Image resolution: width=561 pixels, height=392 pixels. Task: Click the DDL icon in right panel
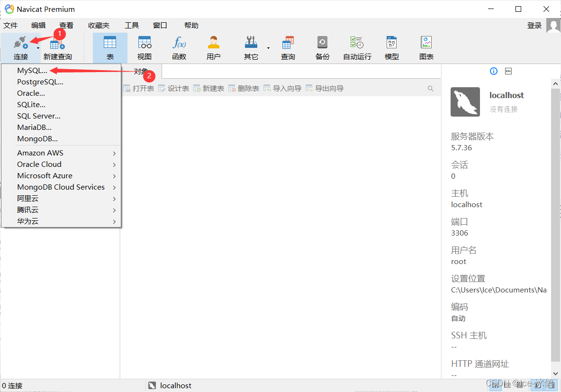(x=508, y=71)
